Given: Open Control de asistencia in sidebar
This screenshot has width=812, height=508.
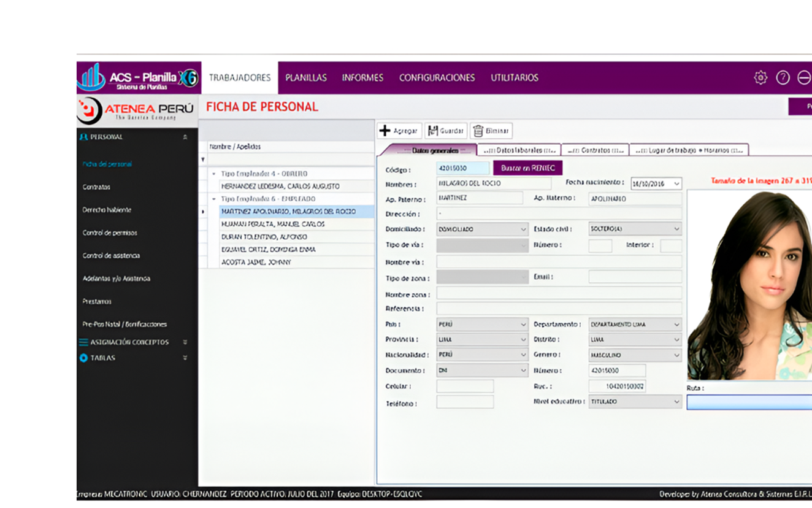Looking at the screenshot, I should 111,256.
